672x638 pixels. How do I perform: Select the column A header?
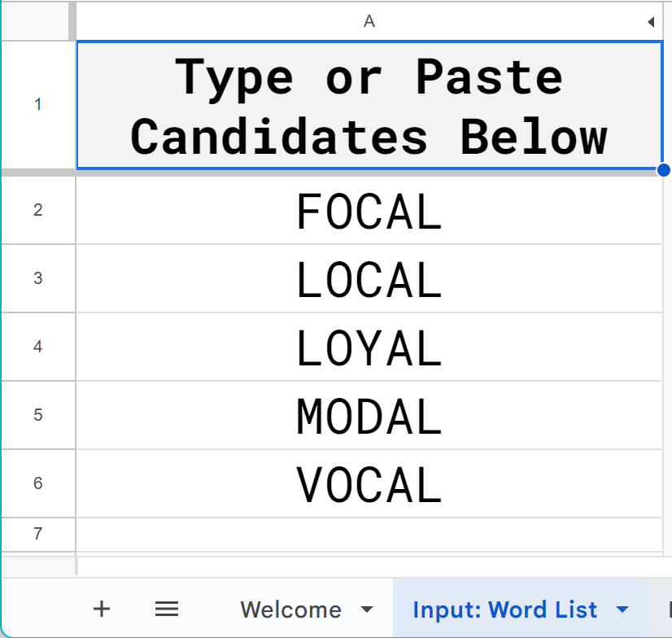tap(369, 22)
